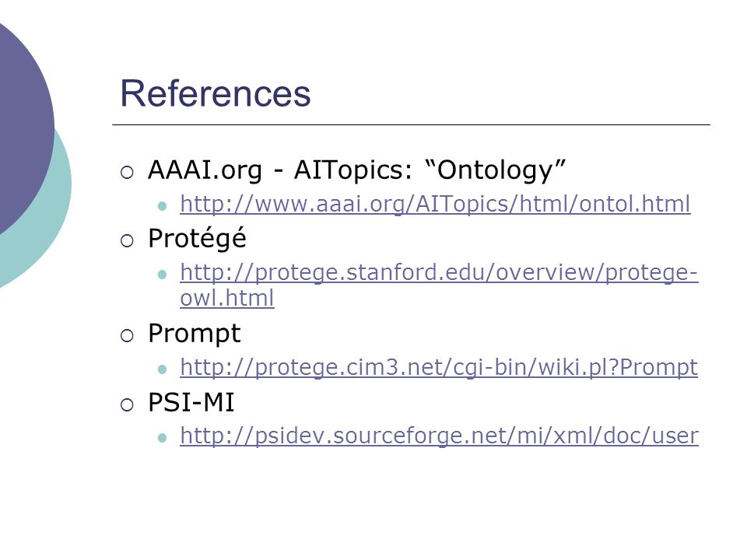
Task: Click the hollow bullet beside Prompt
Action: coord(127,336)
